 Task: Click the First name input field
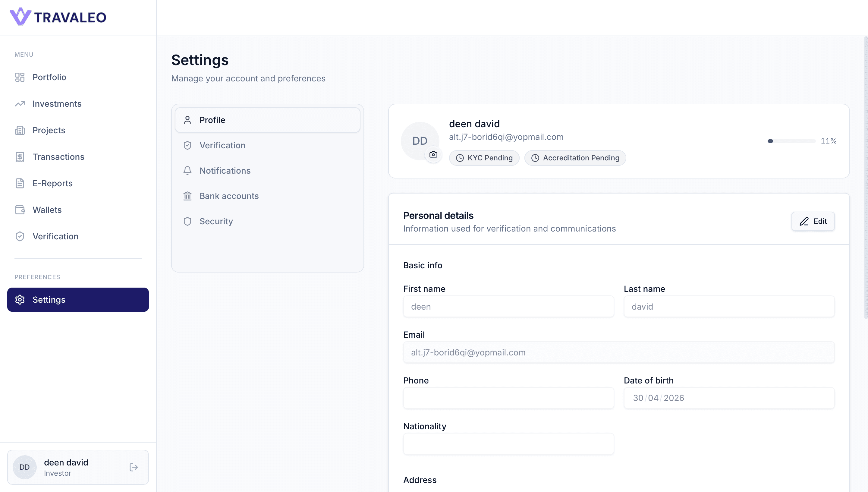tap(509, 307)
